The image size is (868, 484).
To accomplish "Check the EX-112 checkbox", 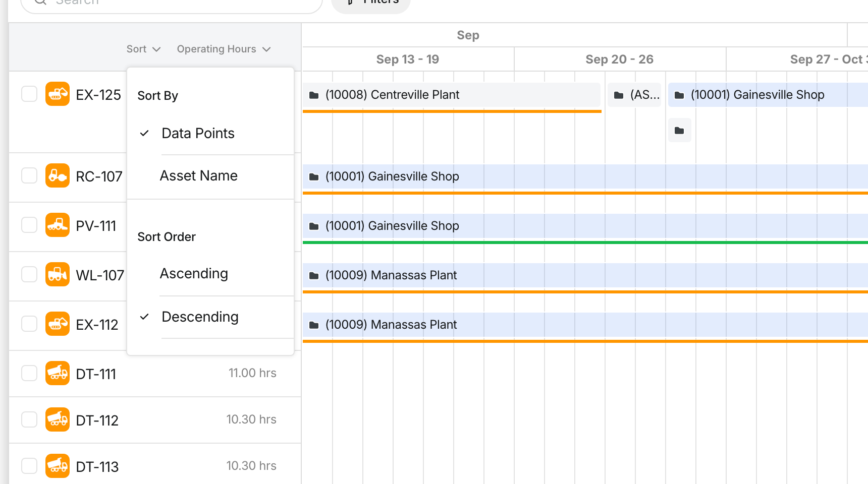I will (29, 324).
